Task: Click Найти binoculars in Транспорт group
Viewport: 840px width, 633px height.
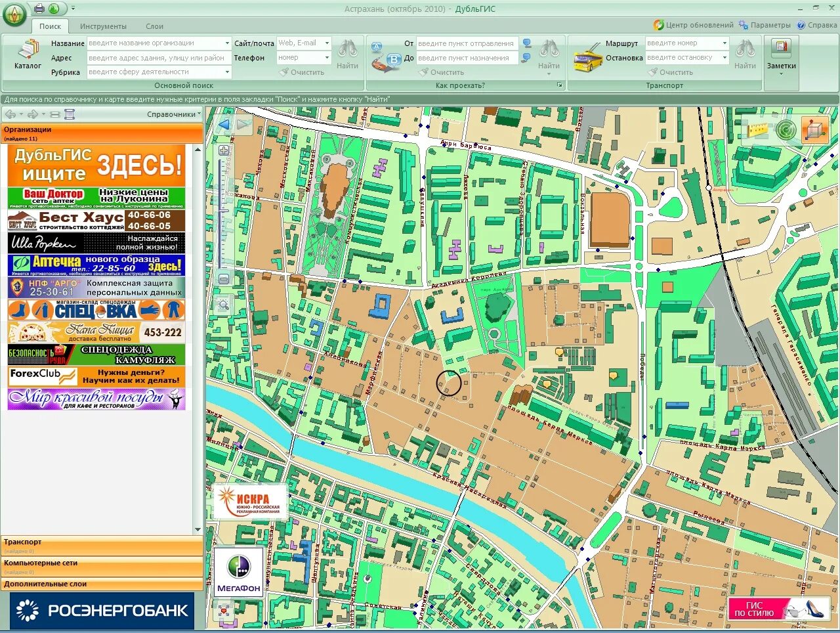Action: pos(745,54)
